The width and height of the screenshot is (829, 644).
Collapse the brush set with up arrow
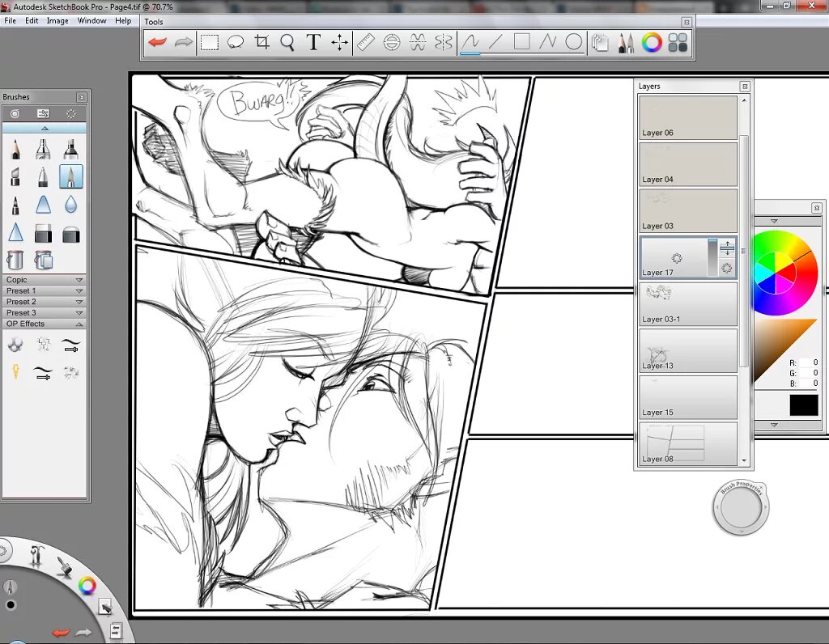click(x=45, y=128)
